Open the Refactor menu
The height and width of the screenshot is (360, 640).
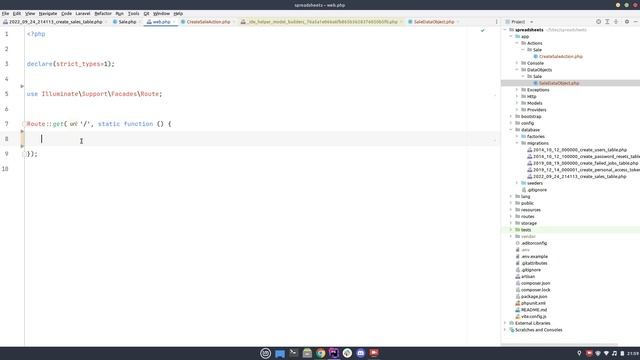pos(103,13)
